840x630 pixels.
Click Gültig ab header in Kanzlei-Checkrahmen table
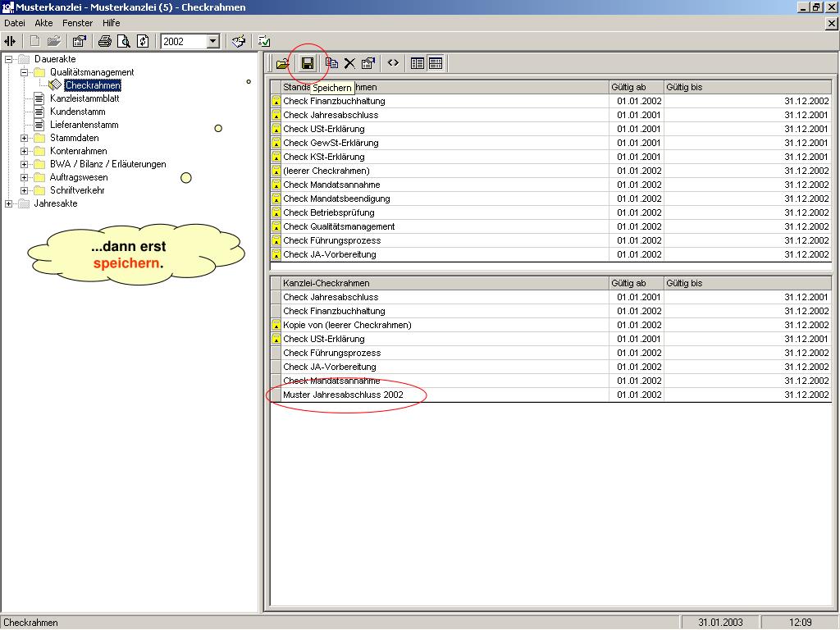637,283
